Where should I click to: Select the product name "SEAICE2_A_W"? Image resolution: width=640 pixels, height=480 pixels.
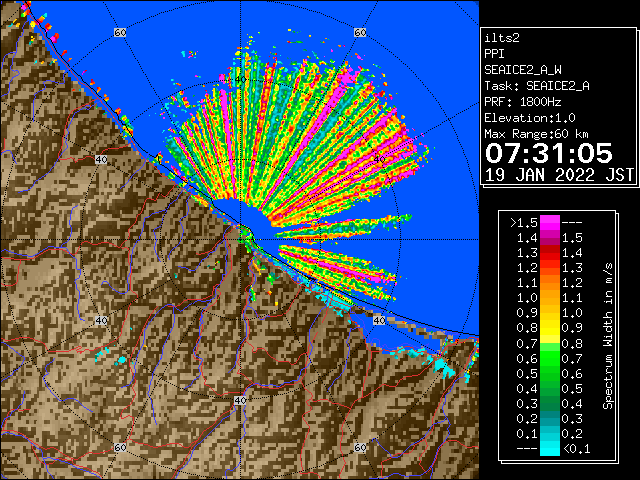(x=523, y=70)
